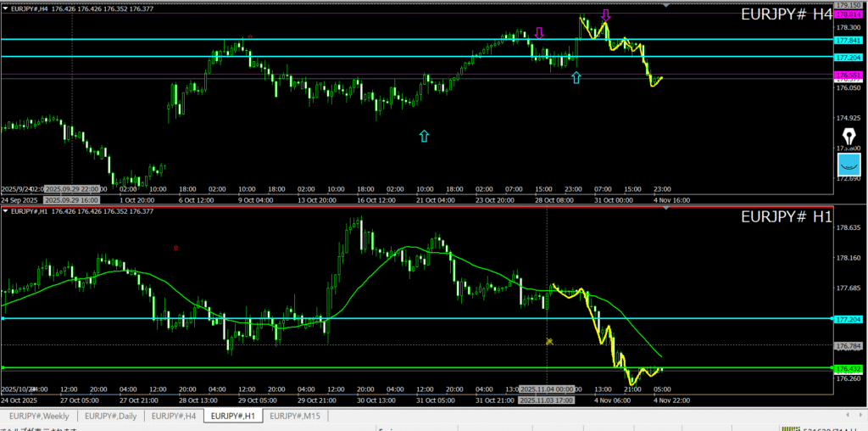Image resolution: width=868 pixels, height=431 pixels.
Task: Select magenta down arrow near 178.814 peak
Action: pyautogui.click(x=605, y=15)
